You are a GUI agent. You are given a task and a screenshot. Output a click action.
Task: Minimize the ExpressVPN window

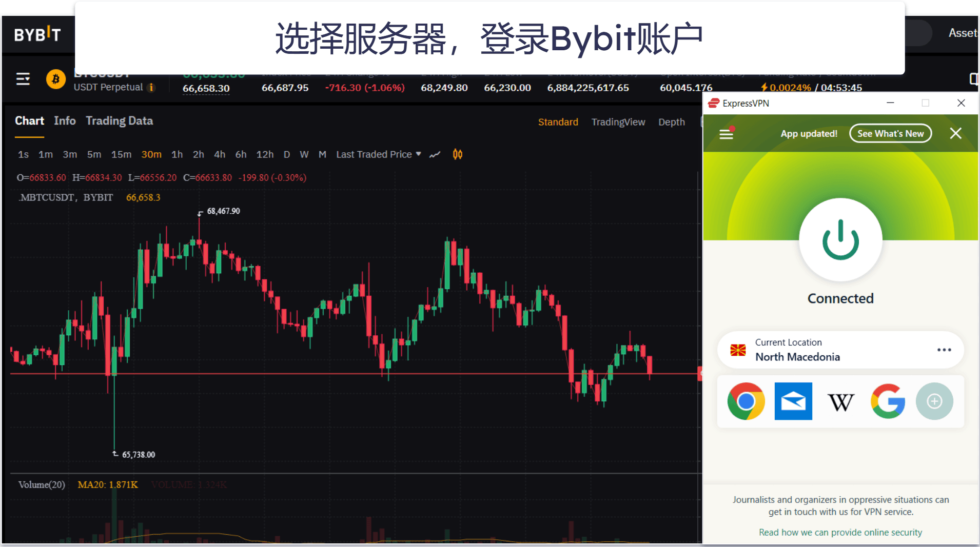pos(890,103)
